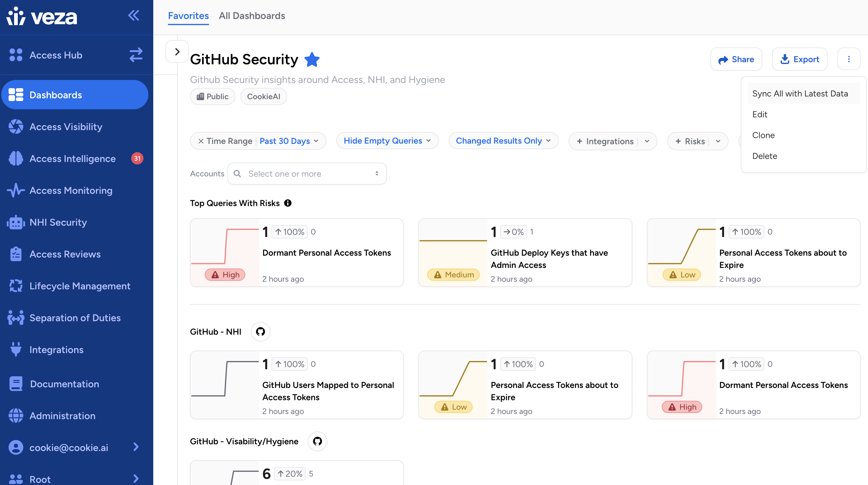This screenshot has height=485, width=868.
Task: Open the top Dormant Personal Access Tokens High card
Action: [x=296, y=253]
